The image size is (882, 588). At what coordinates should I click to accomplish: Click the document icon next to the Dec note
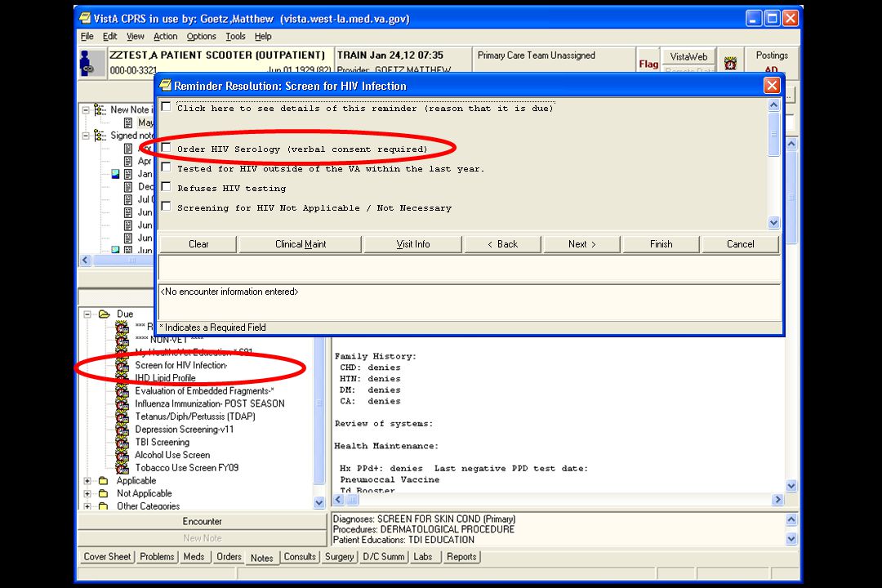pos(127,186)
